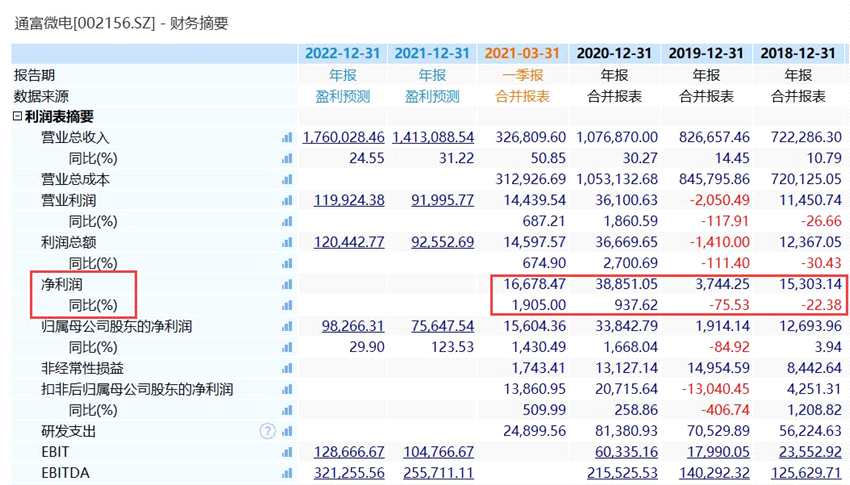The height and width of the screenshot is (485, 850).
Task: Click non-recurring value 14,954.59
Action: 719,368
